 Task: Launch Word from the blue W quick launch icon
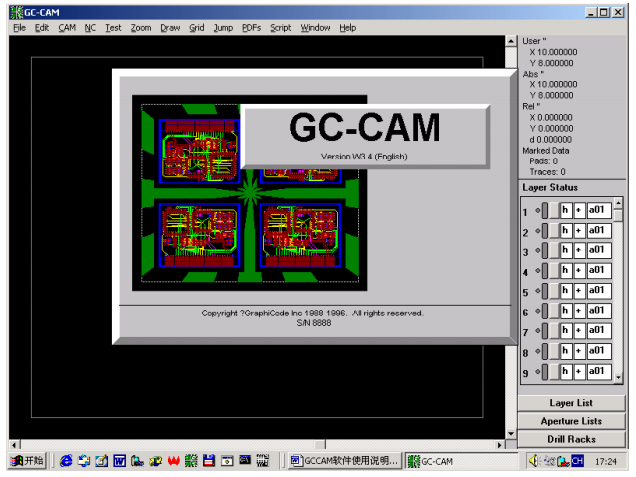pyautogui.click(x=120, y=461)
